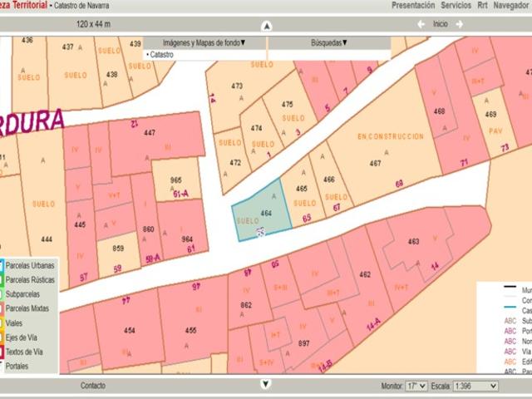Toggle the Ejes de Vía layer box
The height and width of the screenshot is (399, 532).
pos(2,337)
